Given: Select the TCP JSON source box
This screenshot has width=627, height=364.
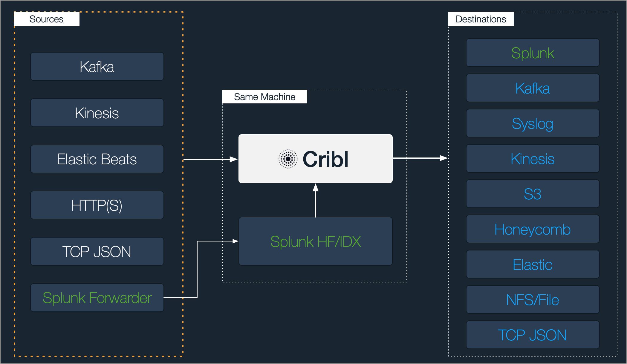Looking at the screenshot, I should click(97, 252).
